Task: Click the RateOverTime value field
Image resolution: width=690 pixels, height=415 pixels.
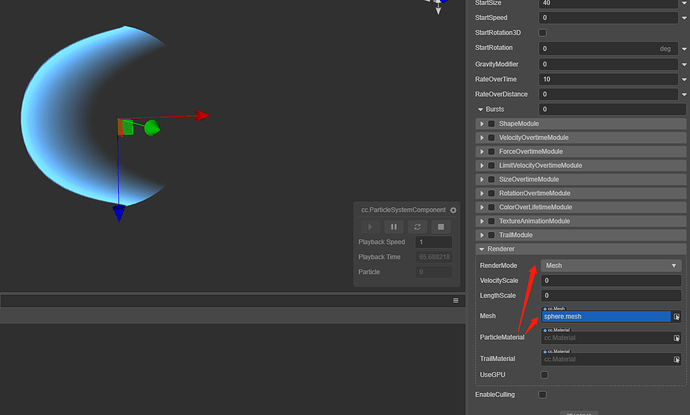Action: coord(608,79)
